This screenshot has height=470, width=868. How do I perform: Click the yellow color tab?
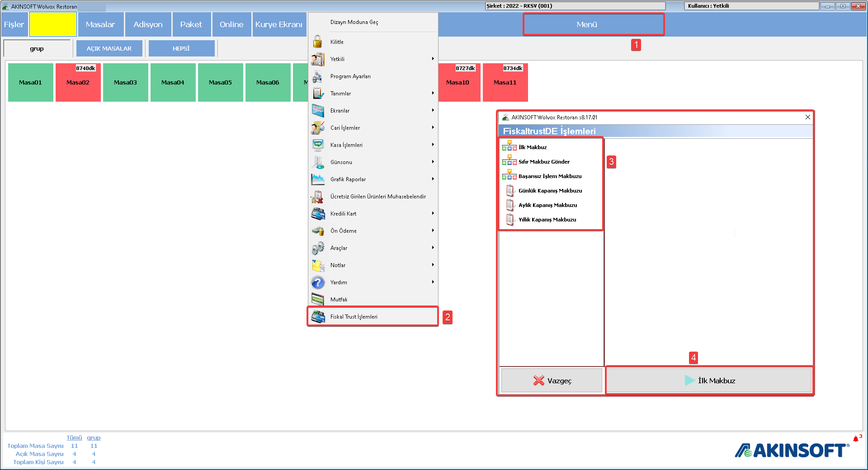click(x=53, y=24)
